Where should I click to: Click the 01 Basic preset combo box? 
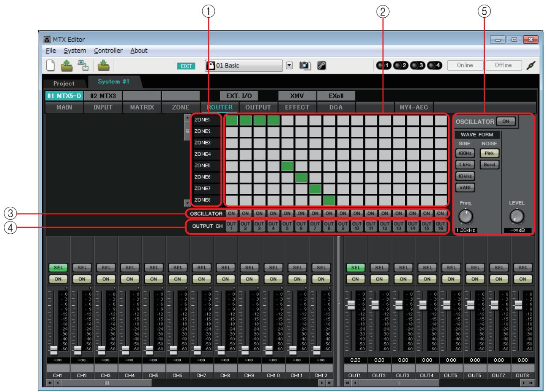(x=244, y=66)
